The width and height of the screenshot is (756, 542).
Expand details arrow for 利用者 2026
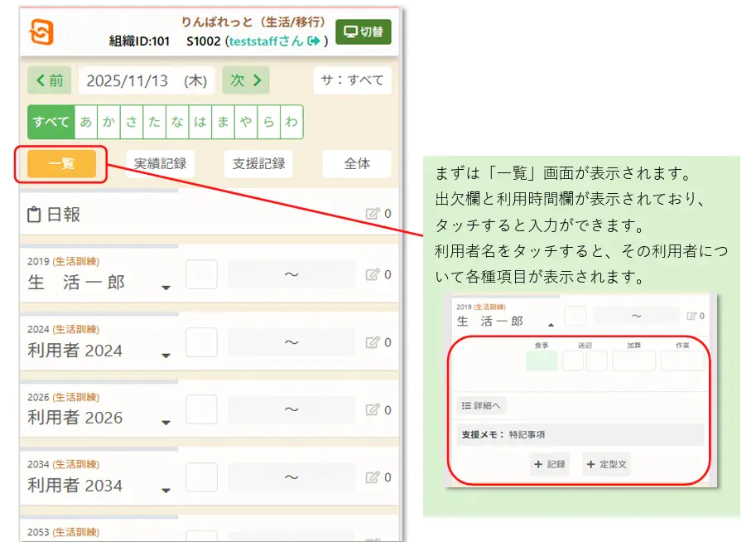[166, 423]
